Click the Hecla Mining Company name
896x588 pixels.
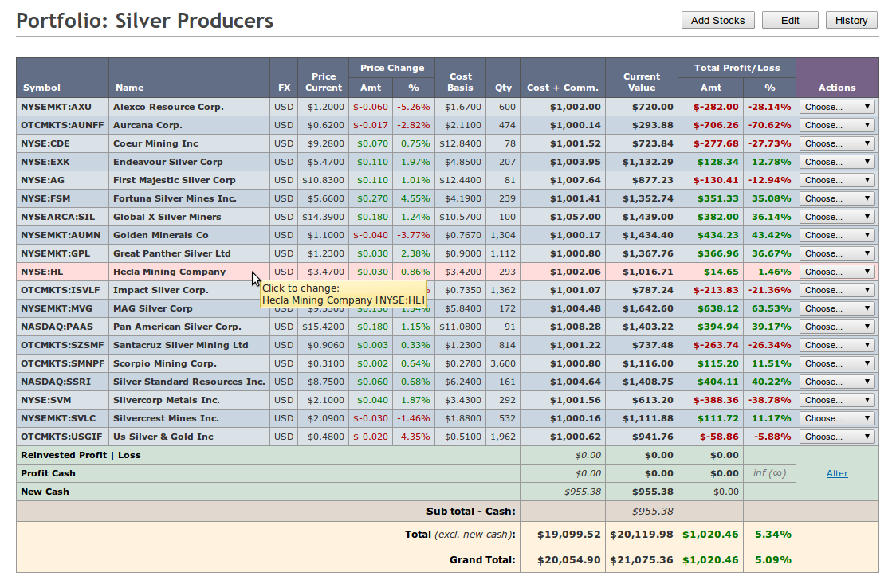coord(169,272)
